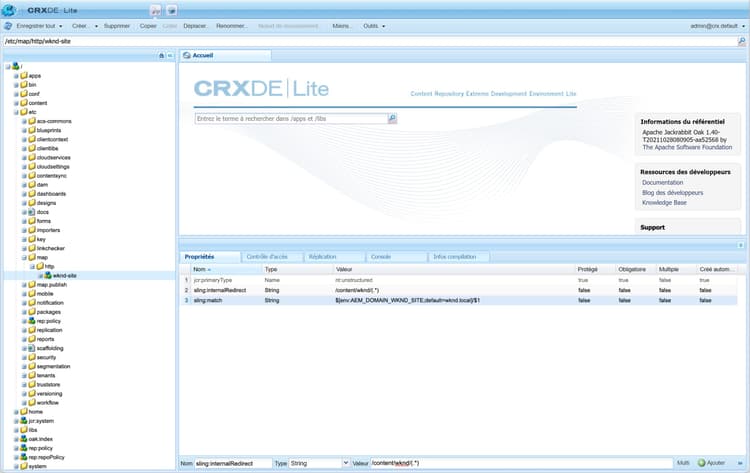Open the Type String combo box
The image size is (750, 473).
click(x=346, y=463)
